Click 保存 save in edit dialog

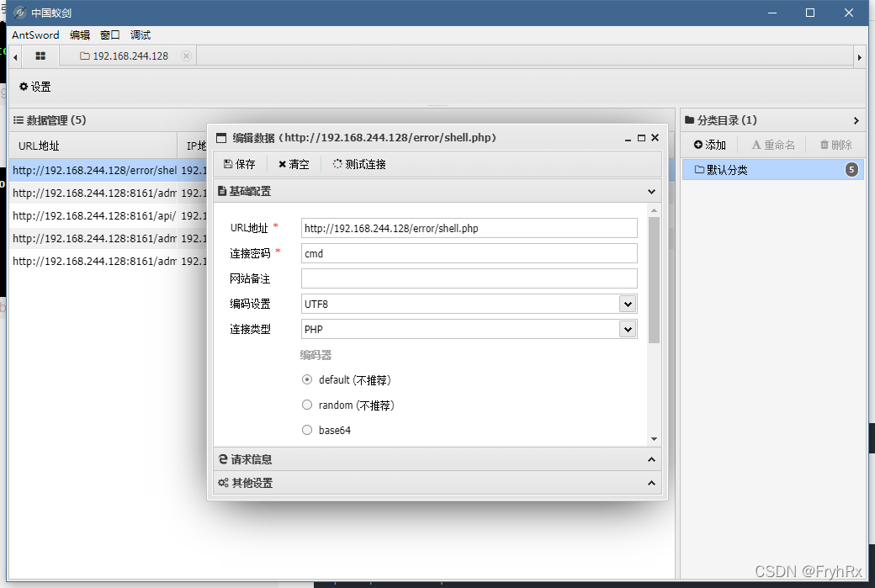tap(240, 164)
